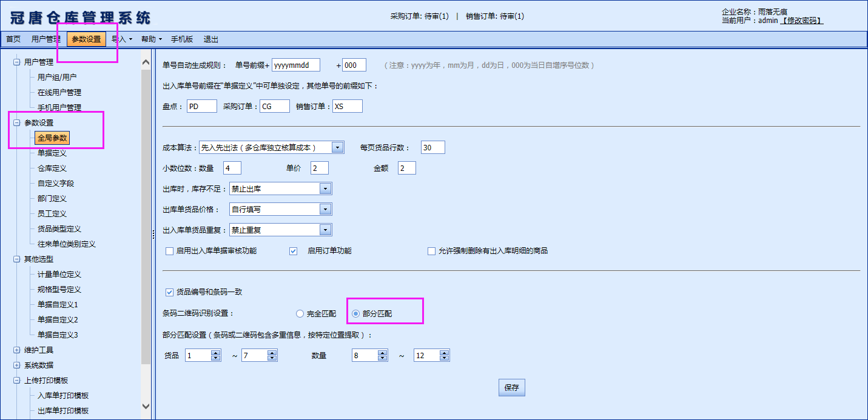Click 采购订单 待审(1) status text
Image resolution: width=868 pixels, height=420 pixels.
[x=420, y=16]
